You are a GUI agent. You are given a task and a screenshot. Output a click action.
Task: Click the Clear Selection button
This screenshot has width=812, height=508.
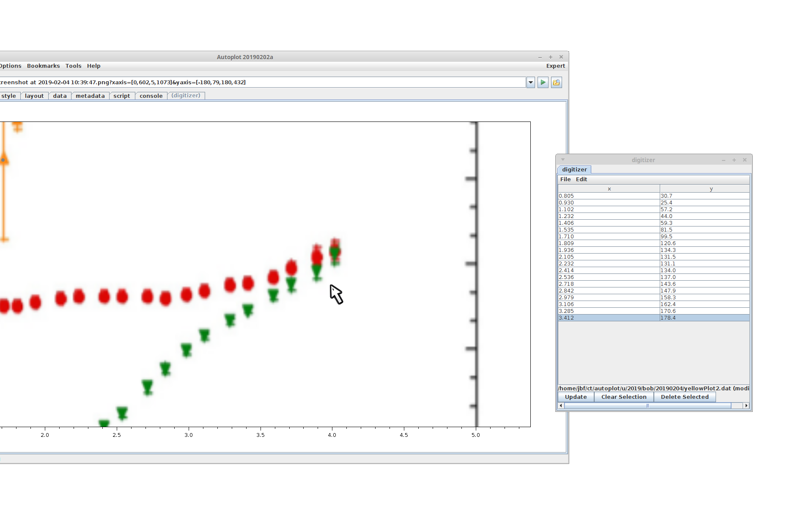(x=624, y=397)
